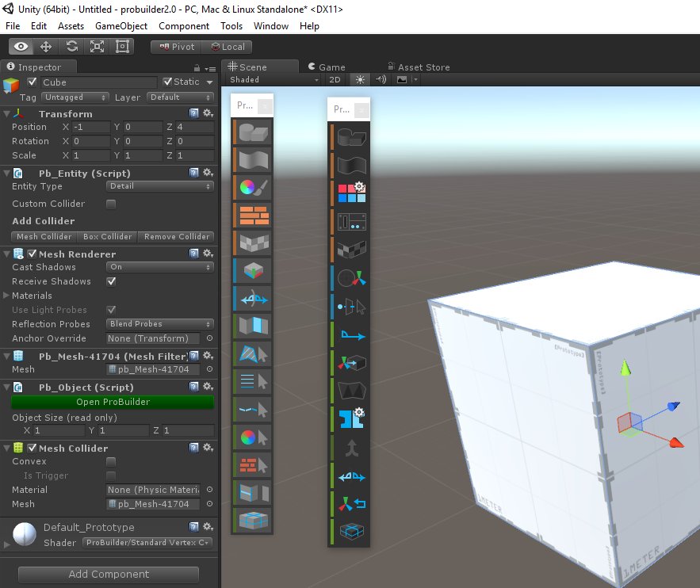The height and width of the screenshot is (588, 700).
Task: Open Reflection Probes dropdown
Action: pyautogui.click(x=160, y=324)
